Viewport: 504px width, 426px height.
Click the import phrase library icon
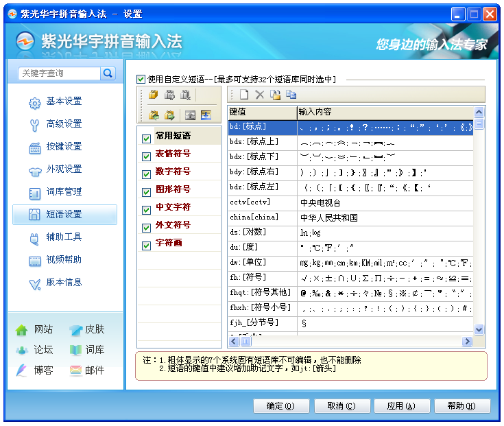coord(154,115)
